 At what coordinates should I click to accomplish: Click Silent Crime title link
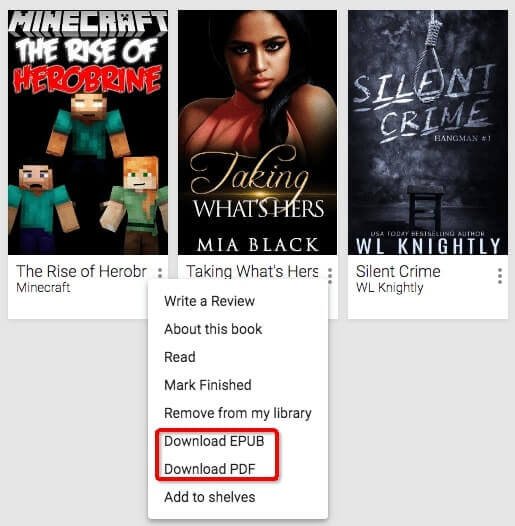398,271
